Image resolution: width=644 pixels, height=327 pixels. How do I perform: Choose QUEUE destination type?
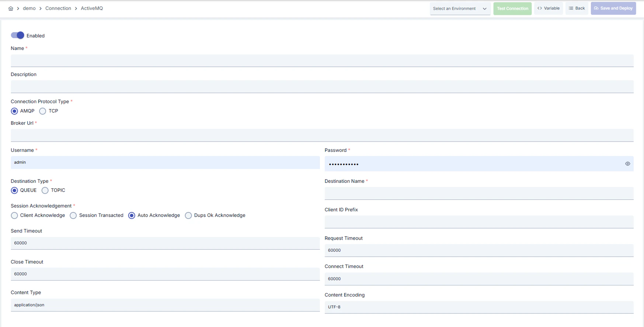coord(14,191)
